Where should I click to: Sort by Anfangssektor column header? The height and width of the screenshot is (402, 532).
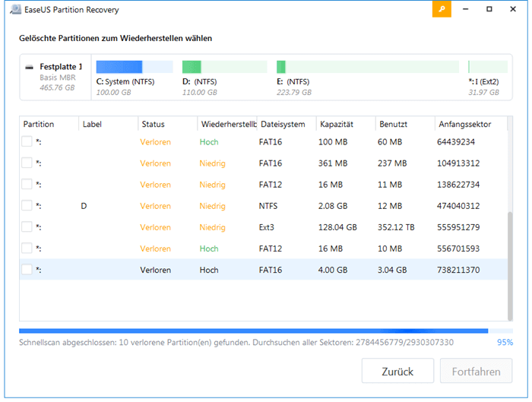coord(471,124)
